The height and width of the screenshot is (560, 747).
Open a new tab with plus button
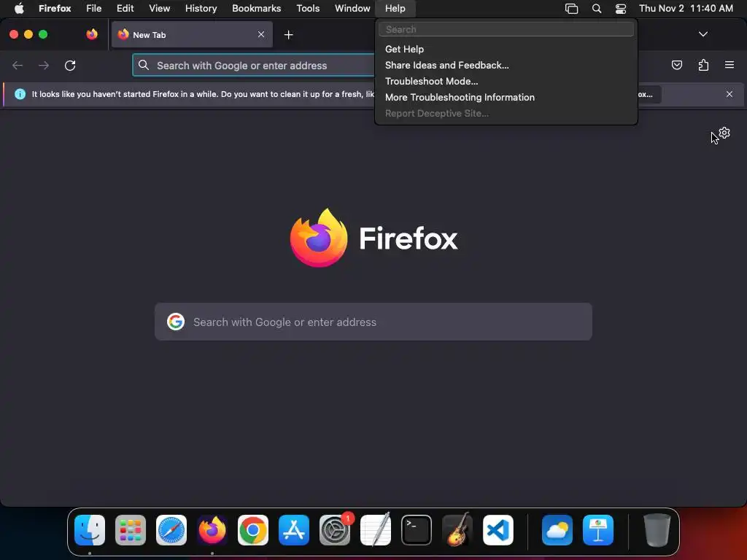pos(288,35)
